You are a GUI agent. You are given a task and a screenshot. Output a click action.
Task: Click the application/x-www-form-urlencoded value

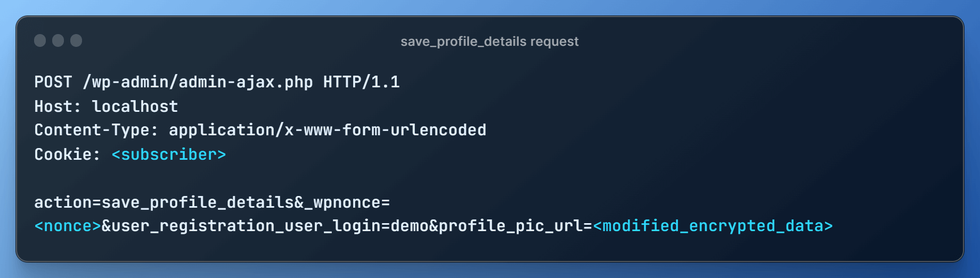328,130
